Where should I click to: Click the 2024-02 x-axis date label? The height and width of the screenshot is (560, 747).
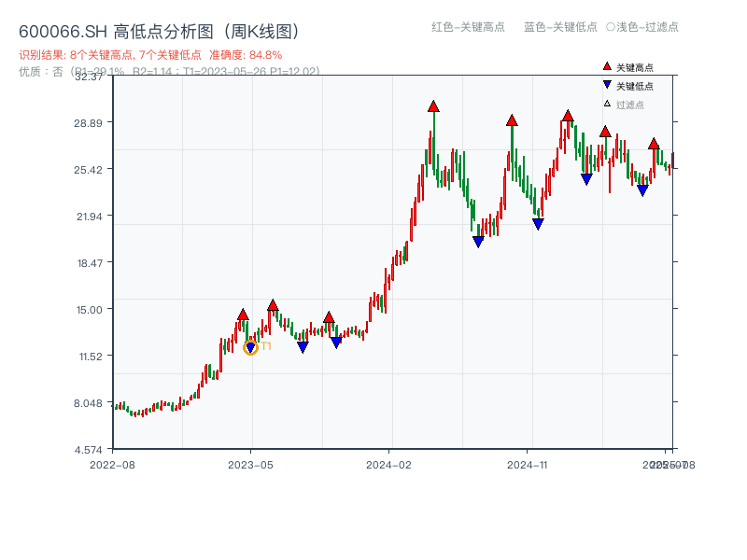(x=388, y=465)
